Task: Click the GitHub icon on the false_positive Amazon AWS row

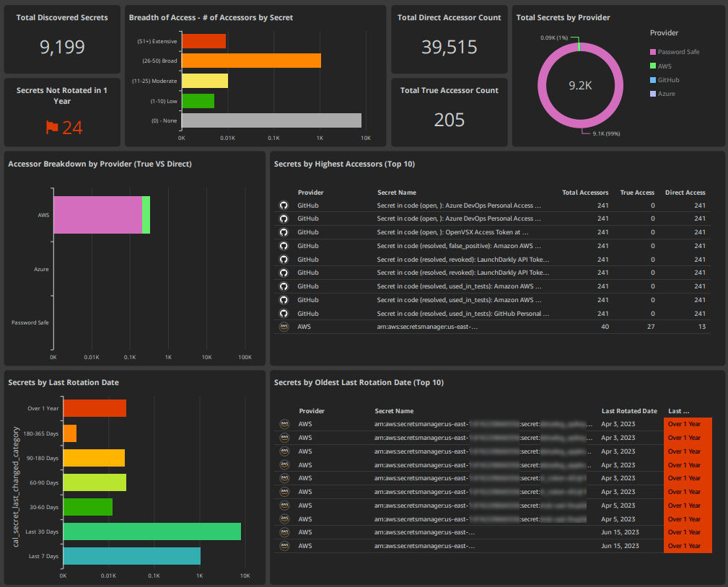Action: click(x=284, y=245)
